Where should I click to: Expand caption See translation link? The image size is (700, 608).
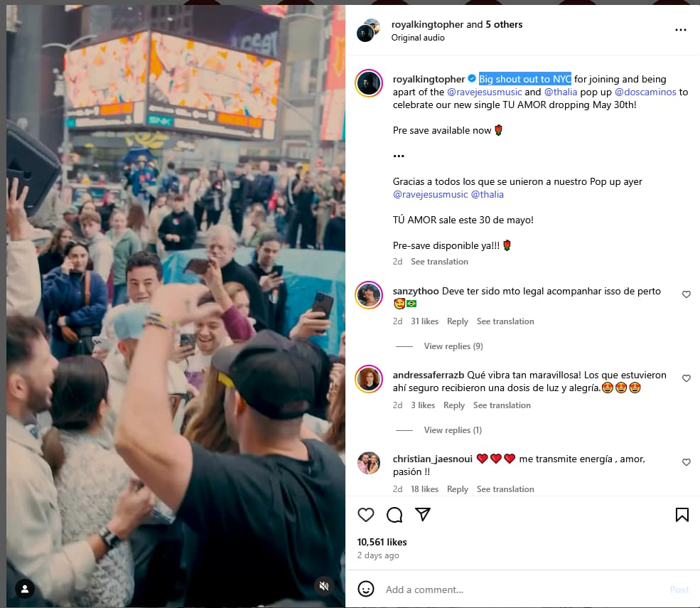click(439, 262)
